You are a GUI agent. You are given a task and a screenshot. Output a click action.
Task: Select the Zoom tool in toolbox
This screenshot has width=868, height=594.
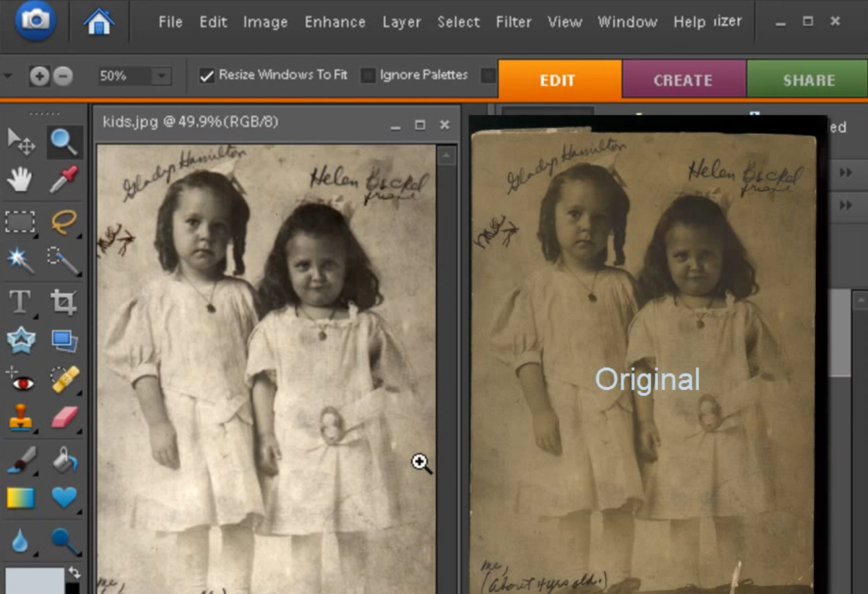[64, 141]
